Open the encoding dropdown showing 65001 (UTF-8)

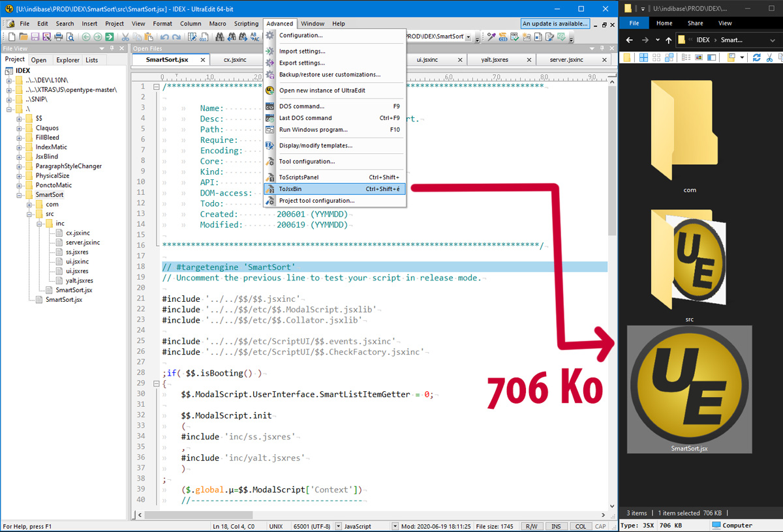pos(338,525)
